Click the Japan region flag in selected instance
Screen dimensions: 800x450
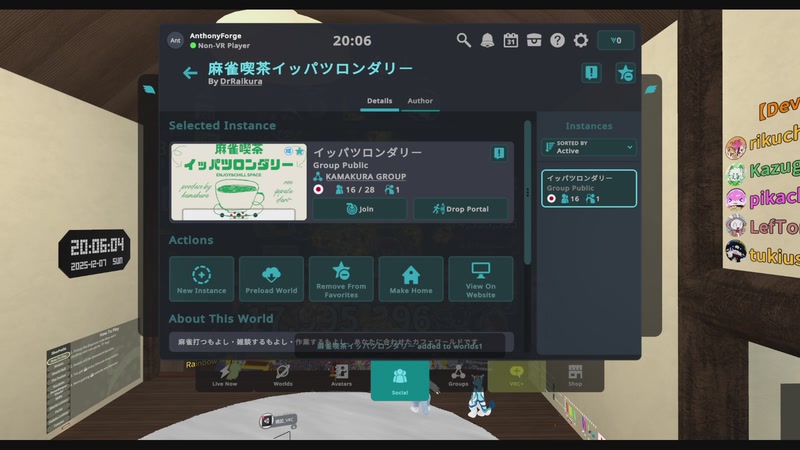pyautogui.click(x=318, y=190)
